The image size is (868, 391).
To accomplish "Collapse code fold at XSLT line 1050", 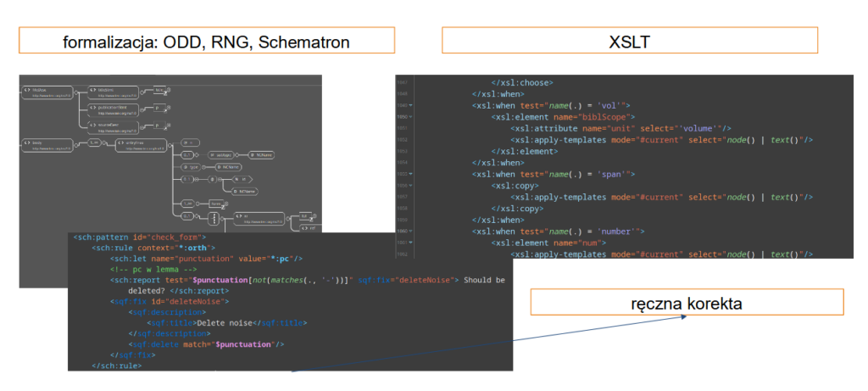I will coord(410,117).
